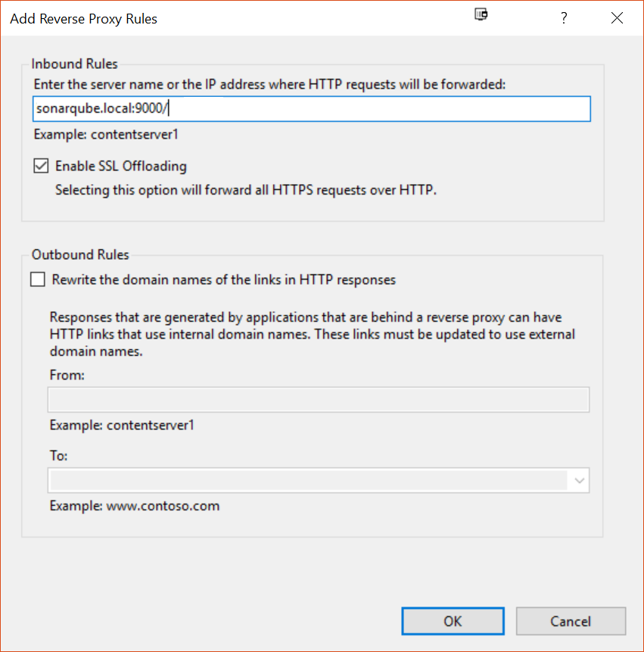Click the 'Enable SSL Offloading' label text
The width and height of the screenshot is (644, 652).
click(x=121, y=166)
